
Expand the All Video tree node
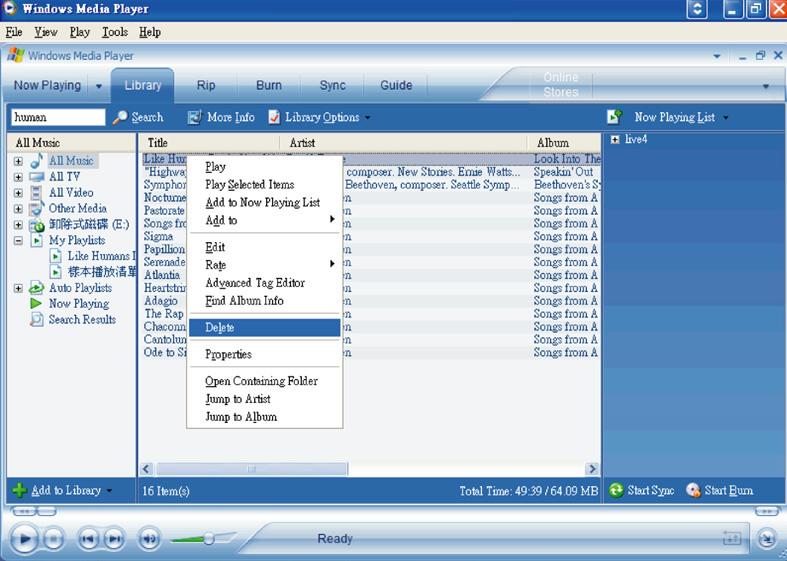[18, 193]
